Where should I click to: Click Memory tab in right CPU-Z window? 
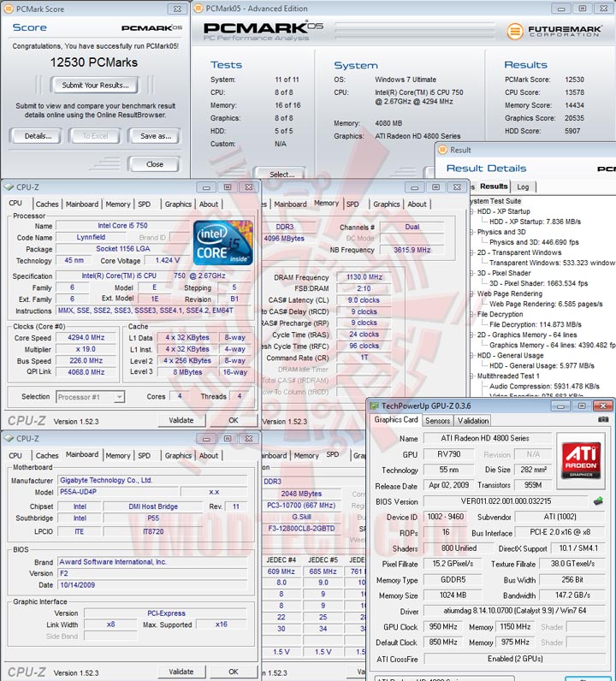[x=326, y=204]
